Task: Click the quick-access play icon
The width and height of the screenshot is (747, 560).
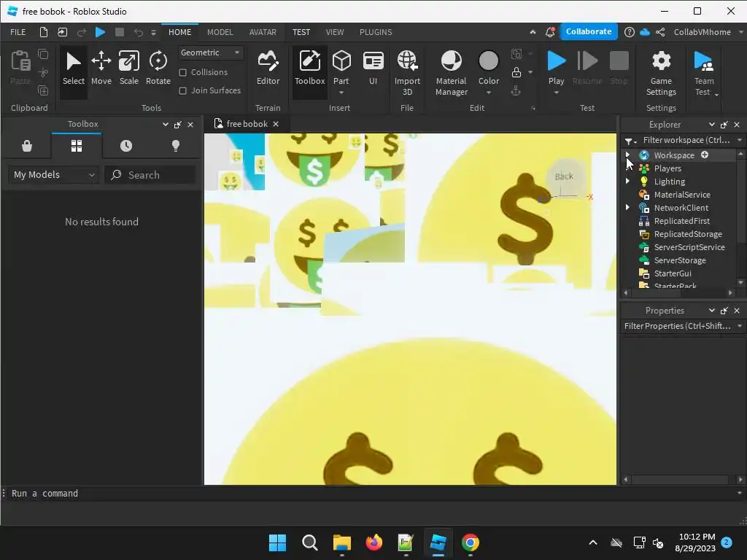Action: point(100,32)
